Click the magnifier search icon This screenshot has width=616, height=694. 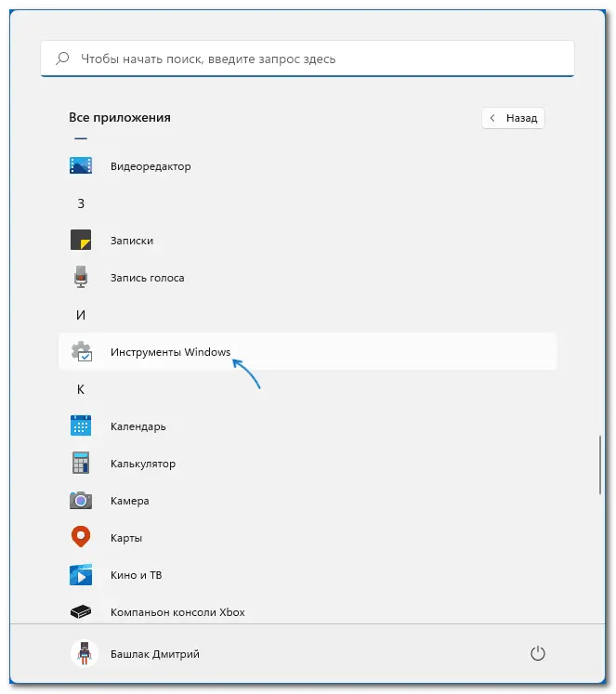coord(62,59)
